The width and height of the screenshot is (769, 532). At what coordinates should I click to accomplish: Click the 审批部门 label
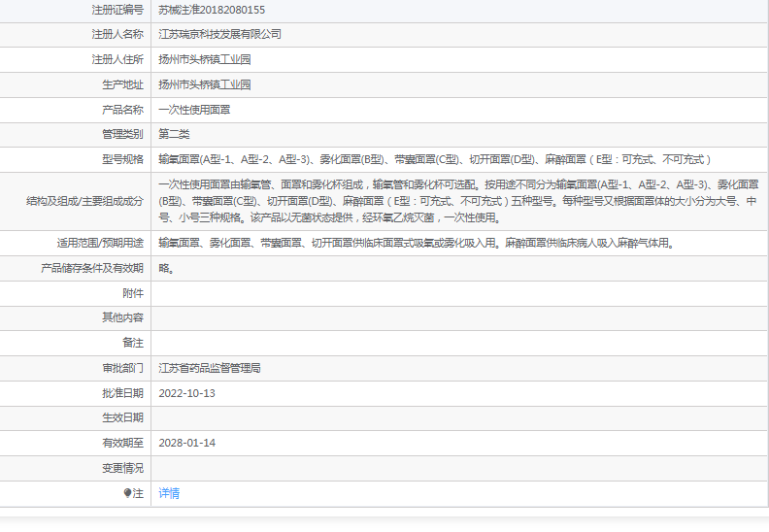click(x=122, y=368)
